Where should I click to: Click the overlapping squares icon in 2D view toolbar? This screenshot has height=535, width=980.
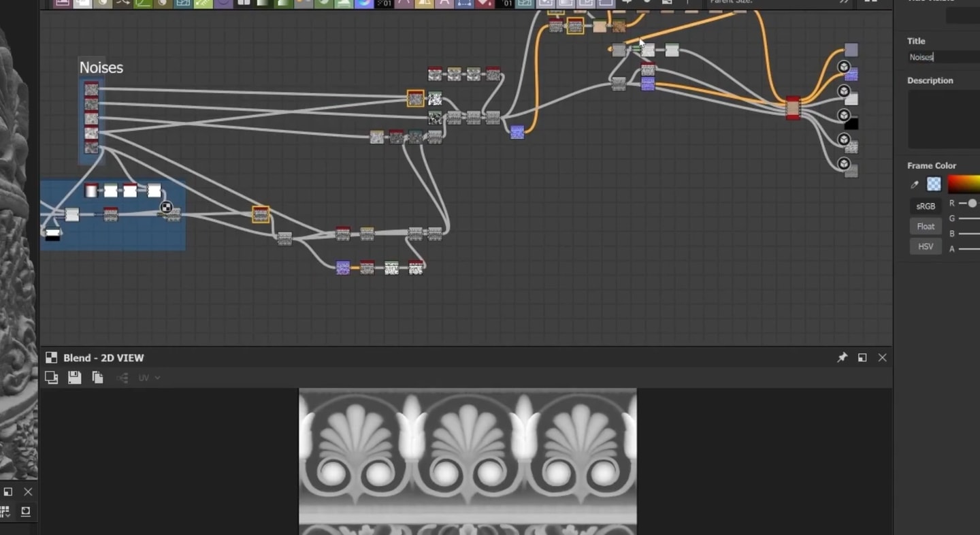coord(51,378)
